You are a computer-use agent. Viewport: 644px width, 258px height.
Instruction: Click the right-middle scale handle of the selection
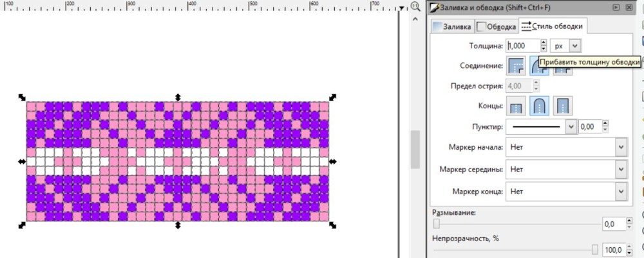click(333, 162)
